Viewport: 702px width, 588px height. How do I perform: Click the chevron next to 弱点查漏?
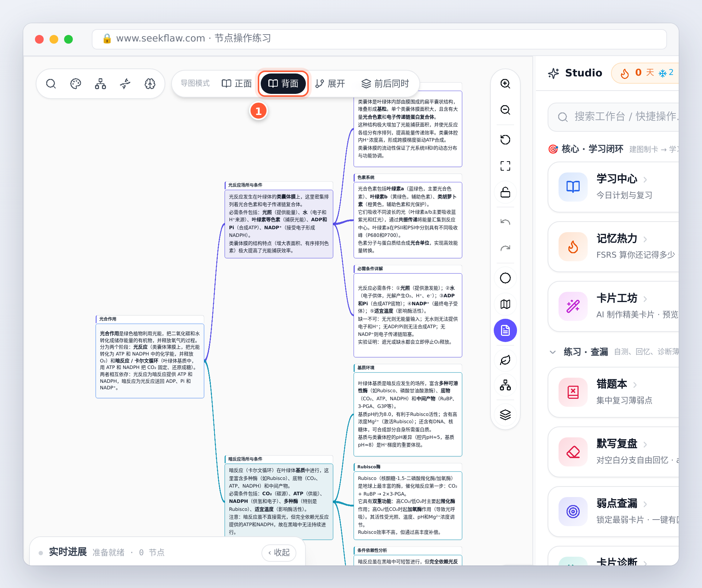645,504
